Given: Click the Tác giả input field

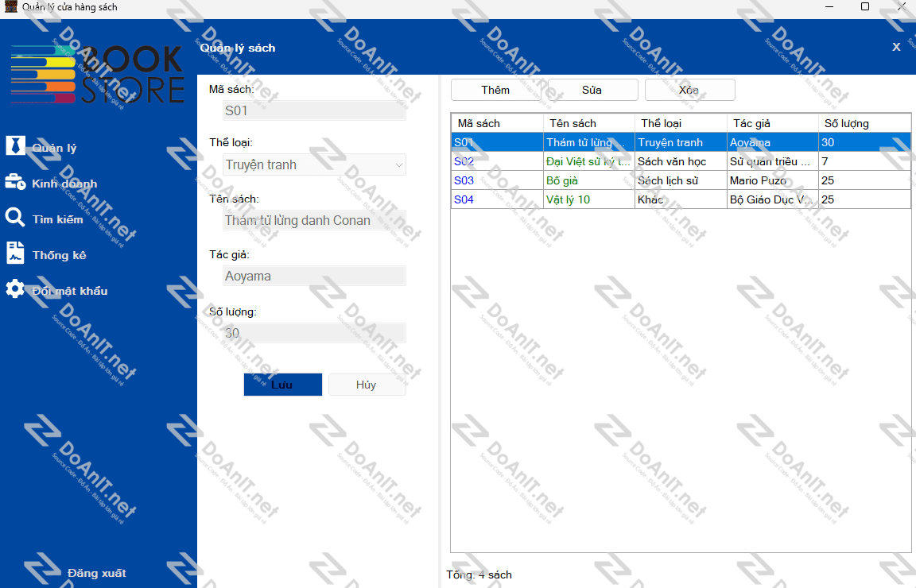Looking at the screenshot, I should coord(314,277).
